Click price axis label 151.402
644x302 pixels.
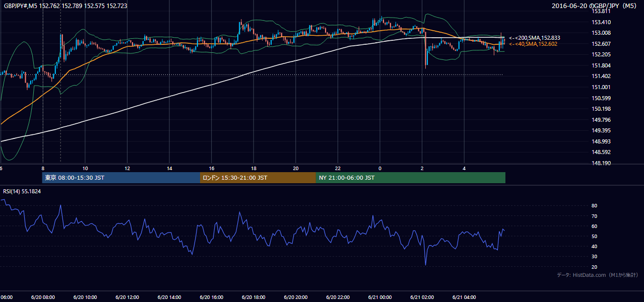(601, 77)
